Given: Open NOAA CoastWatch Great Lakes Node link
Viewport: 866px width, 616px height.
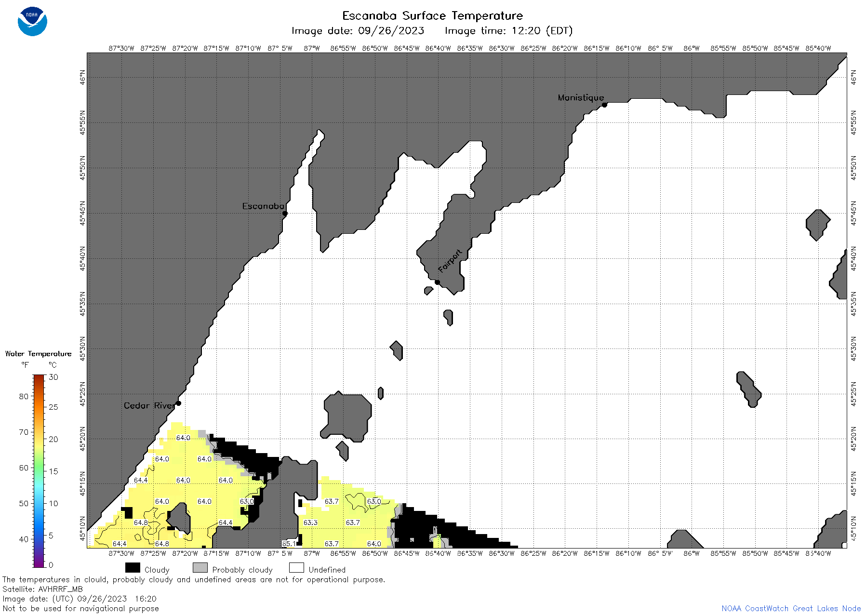Looking at the screenshot, I should point(791,608).
